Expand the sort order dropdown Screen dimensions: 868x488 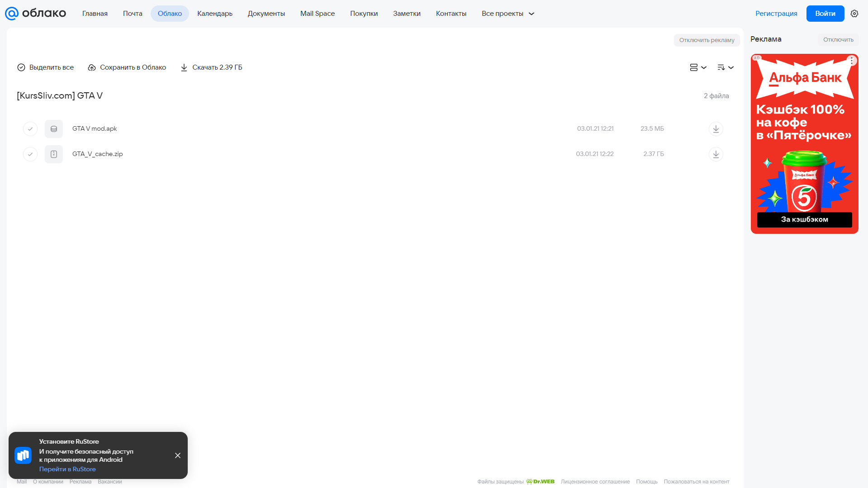(726, 67)
